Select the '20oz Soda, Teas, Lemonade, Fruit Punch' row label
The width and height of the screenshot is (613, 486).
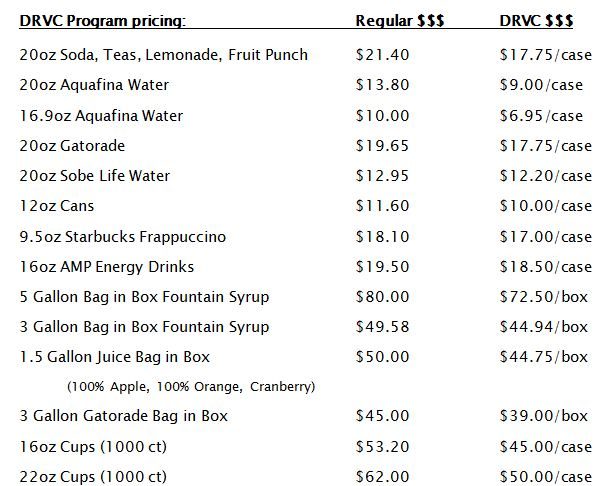163,55
